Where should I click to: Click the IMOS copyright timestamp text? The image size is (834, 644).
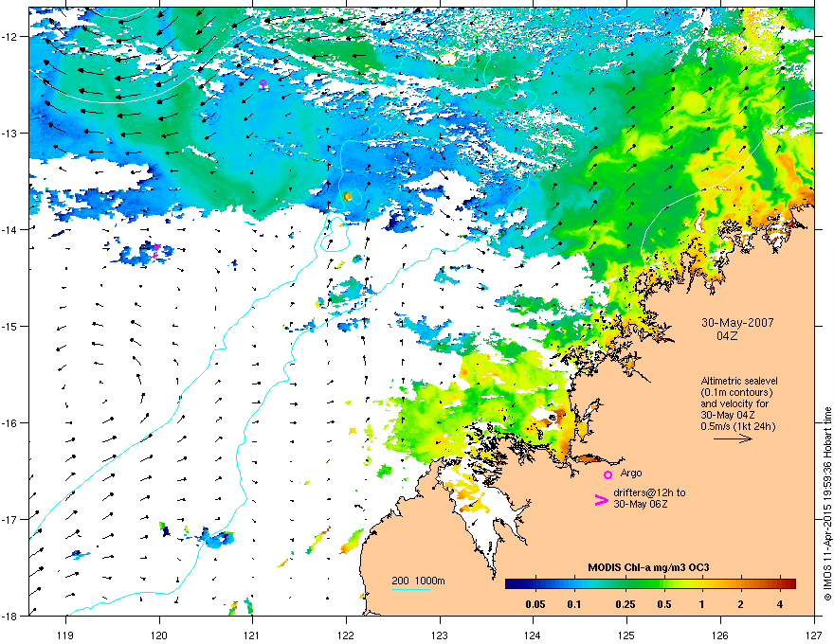[827, 504]
